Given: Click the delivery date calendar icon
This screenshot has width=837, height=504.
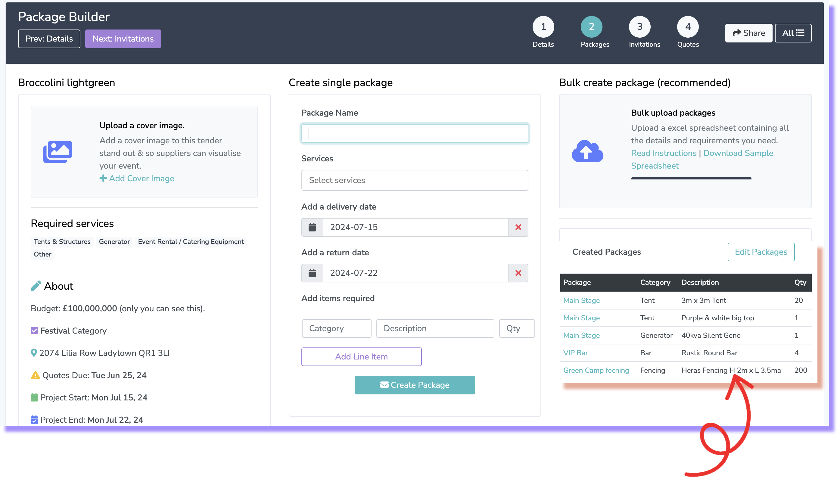Looking at the screenshot, I should tap(312, 227).
